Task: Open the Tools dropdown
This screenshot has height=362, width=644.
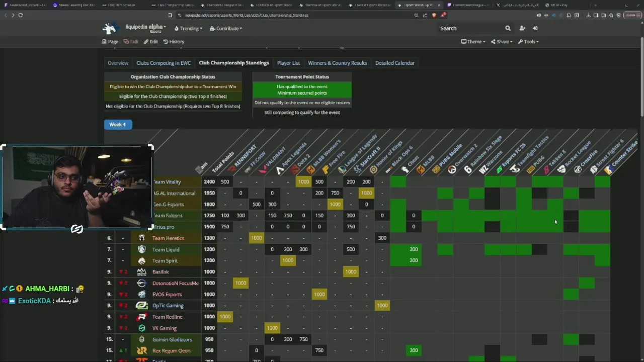Action: [528, 42]
